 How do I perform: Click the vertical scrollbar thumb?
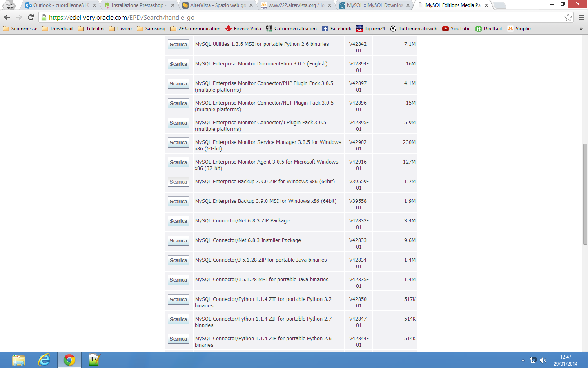tap(585, 194)
